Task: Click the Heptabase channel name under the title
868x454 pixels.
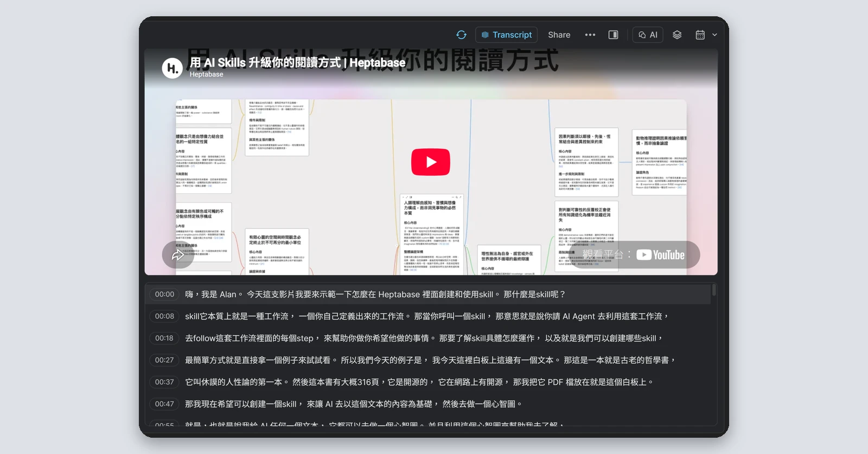Action: coord(206,74)
